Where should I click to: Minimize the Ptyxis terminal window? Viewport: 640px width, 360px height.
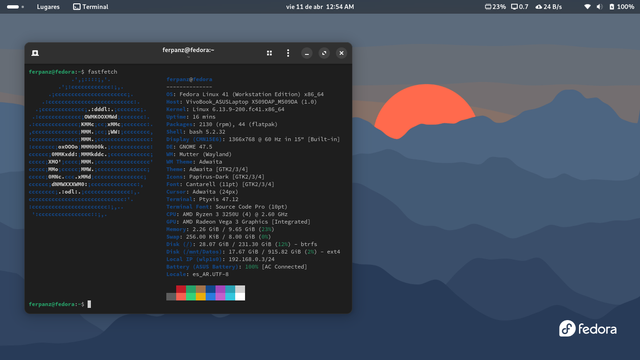(x=307, y=53)
